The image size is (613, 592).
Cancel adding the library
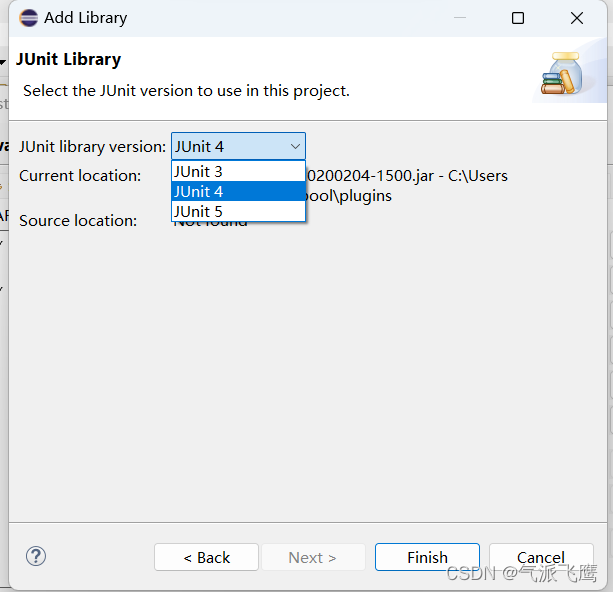tap(541, 557)
